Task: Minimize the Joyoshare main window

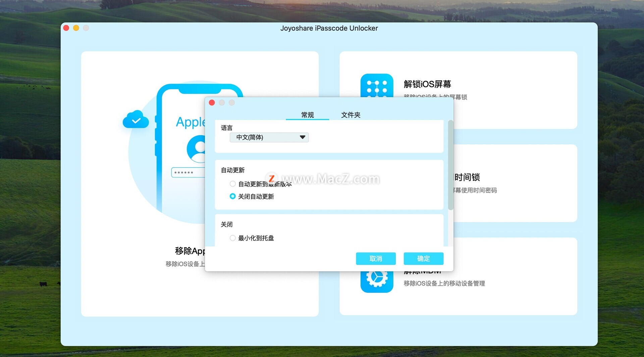Action: pos(76,28)
